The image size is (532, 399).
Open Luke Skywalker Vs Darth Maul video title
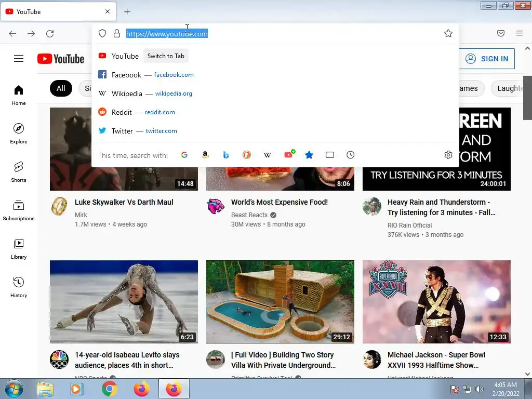(124, 202)
